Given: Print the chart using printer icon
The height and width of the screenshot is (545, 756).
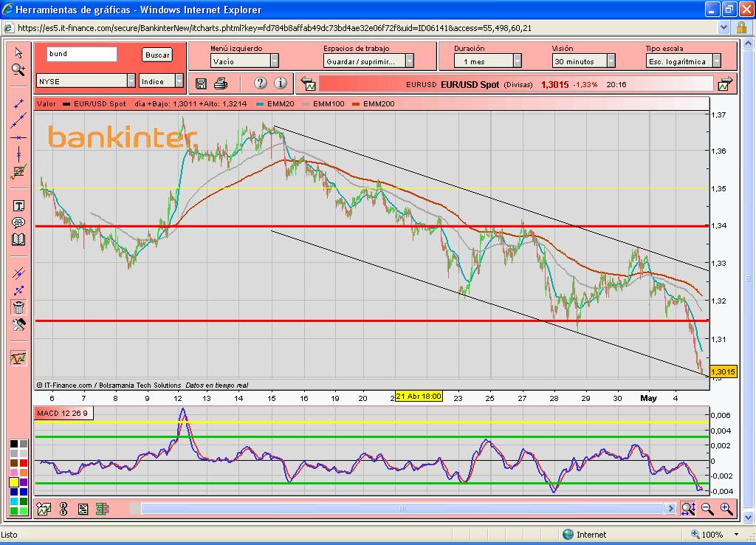Looking at the screenshot, I should 221,83.
